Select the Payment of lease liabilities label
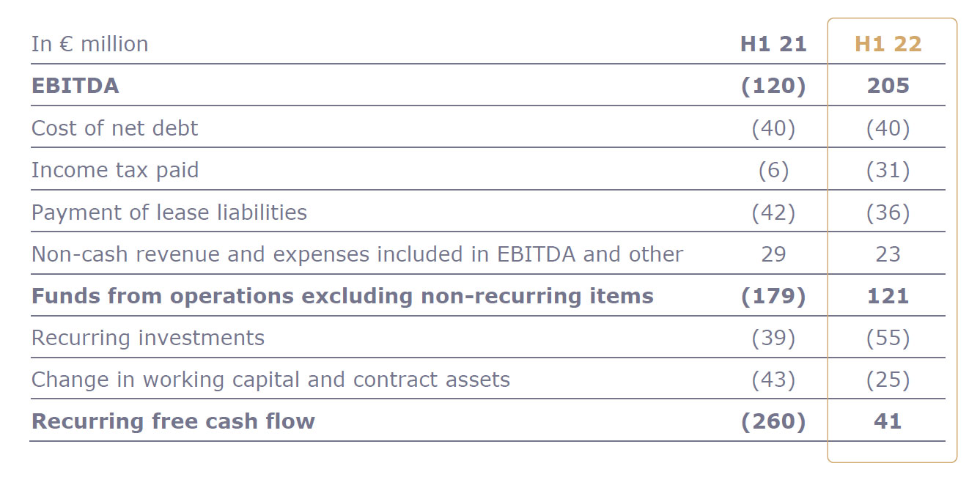This screenshot has width=980, height=477. pyautogui.click(x=169, y=212)
